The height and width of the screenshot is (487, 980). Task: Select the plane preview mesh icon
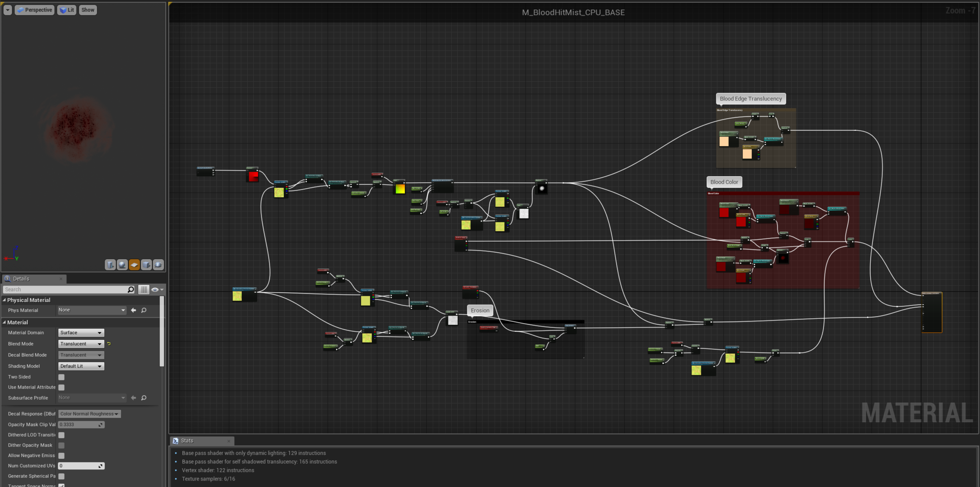134,265
